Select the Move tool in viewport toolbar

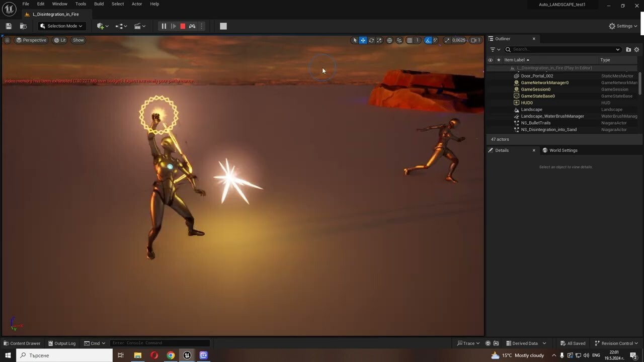point(363,40)
